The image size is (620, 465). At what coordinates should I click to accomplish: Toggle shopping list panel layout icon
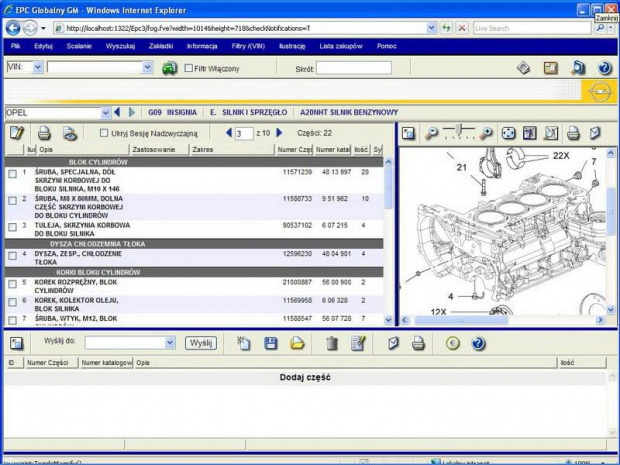(17, 343)
